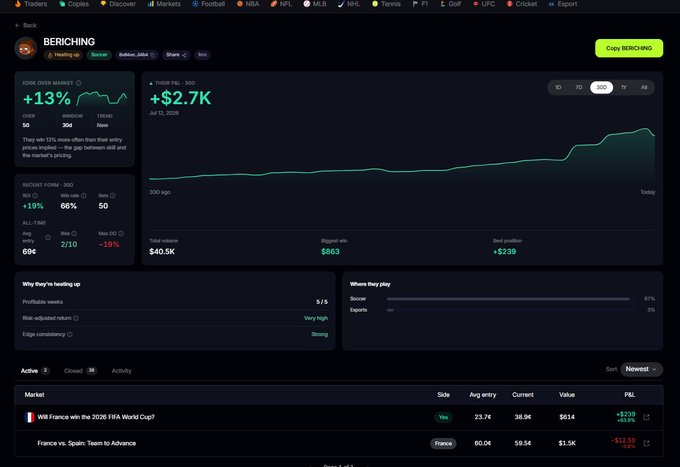Show info for Risk-adjusted return
Viewport: 680px width, 467px height.
[76, 318]
